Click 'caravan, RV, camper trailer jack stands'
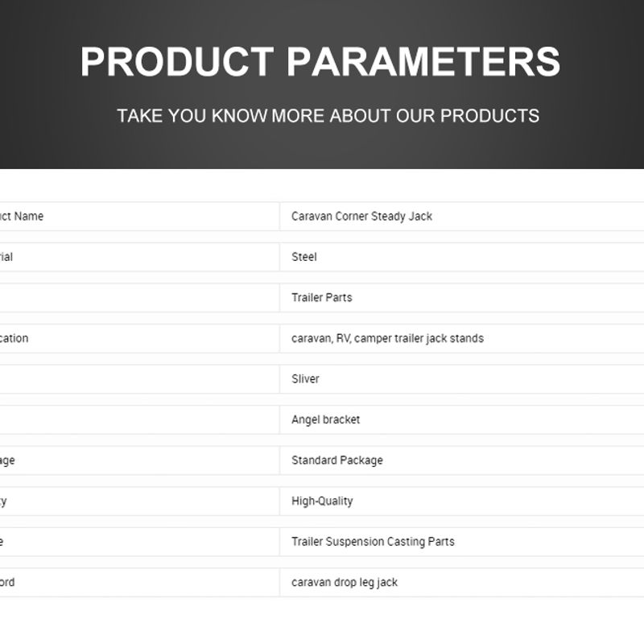 (x=387, y=338)
